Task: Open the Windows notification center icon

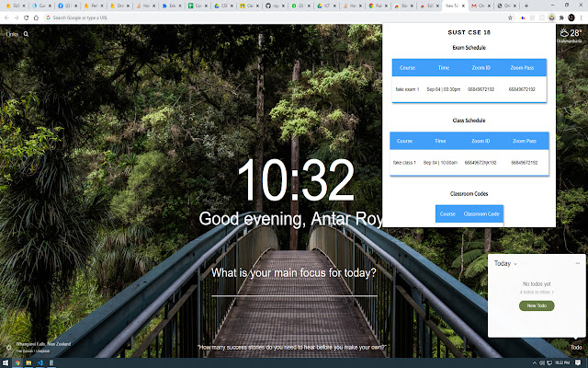Action: [x=578, y=362]
